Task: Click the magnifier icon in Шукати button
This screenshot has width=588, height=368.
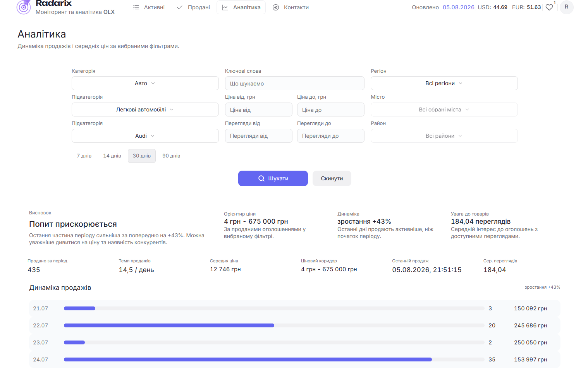Action: 261,178
